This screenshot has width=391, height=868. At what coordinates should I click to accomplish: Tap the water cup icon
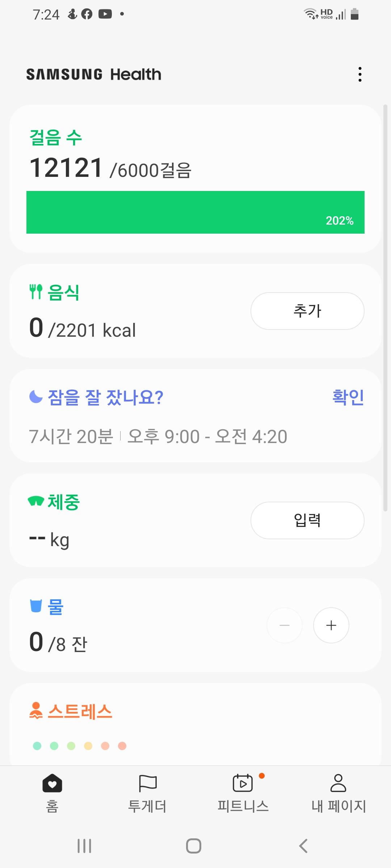pyautogui.click(x=36, y=606)
